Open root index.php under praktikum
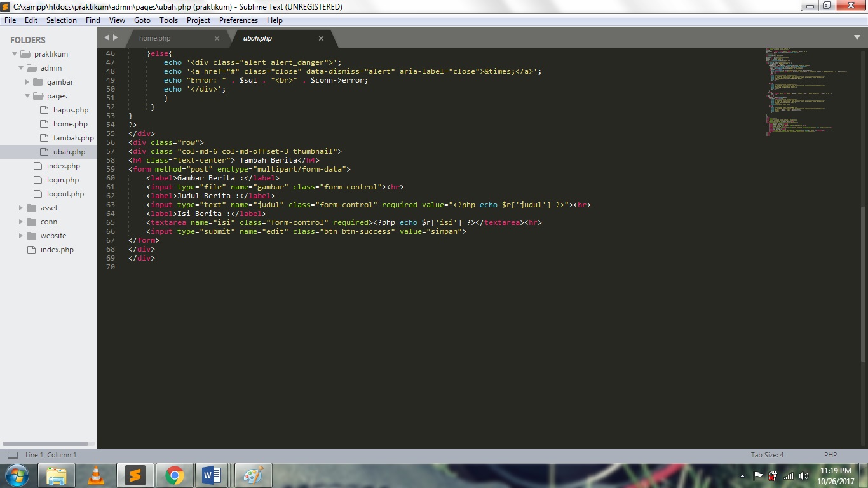Image resolution: width=868 pixels, height=488 pixels. pyautogui.click(x=57, y=250)
